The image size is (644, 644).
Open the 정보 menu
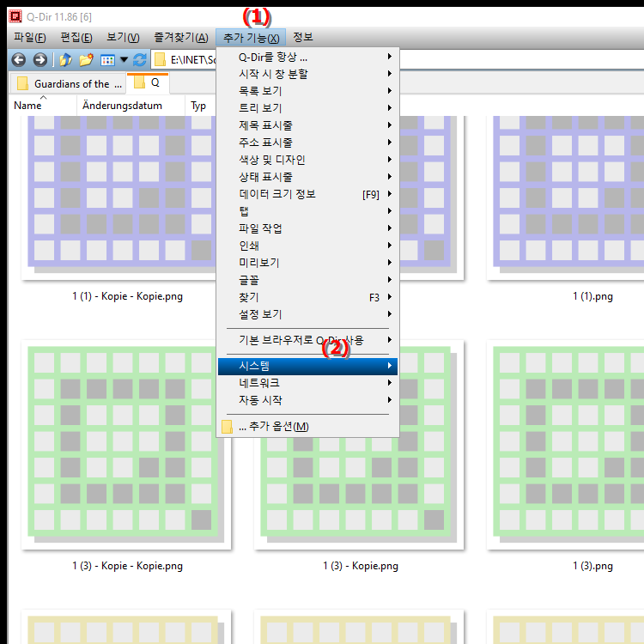(x=303, y=38)
